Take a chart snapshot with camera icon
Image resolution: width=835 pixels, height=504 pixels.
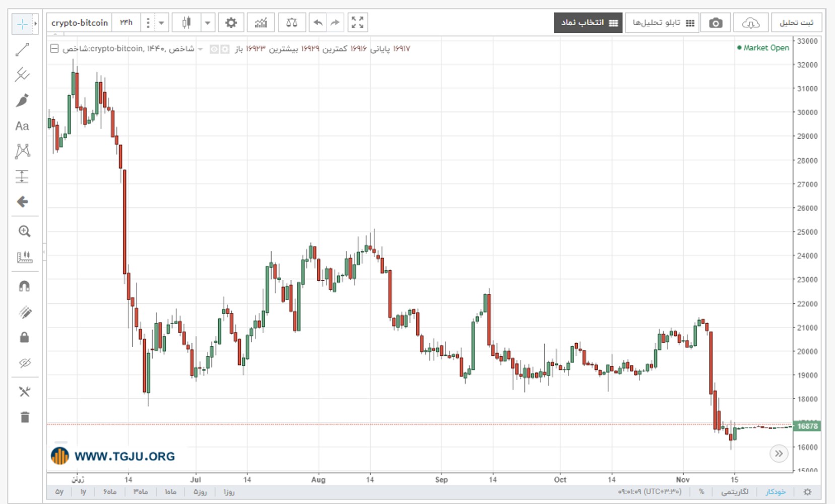716,23
